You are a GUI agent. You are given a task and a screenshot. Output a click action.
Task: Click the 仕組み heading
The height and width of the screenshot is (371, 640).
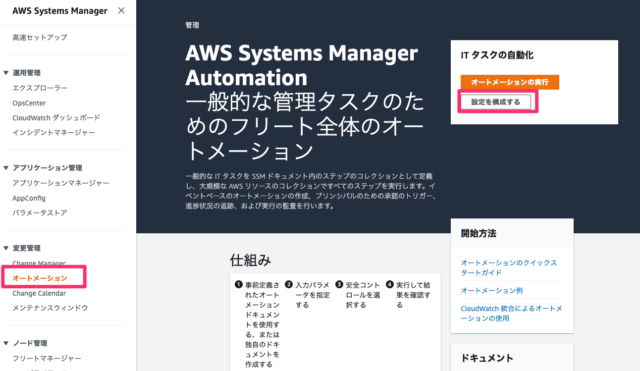coord(250,260)
